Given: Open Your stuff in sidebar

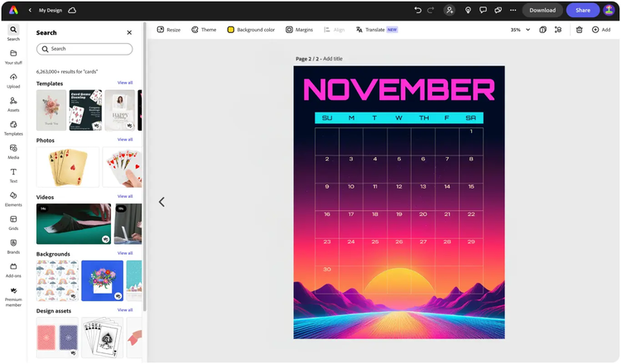Looking at the screenshot, I should pos(13,56).
